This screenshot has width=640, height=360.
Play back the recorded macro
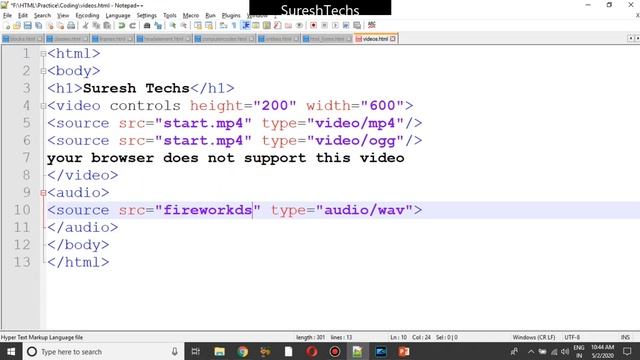[x=335, y=26]
